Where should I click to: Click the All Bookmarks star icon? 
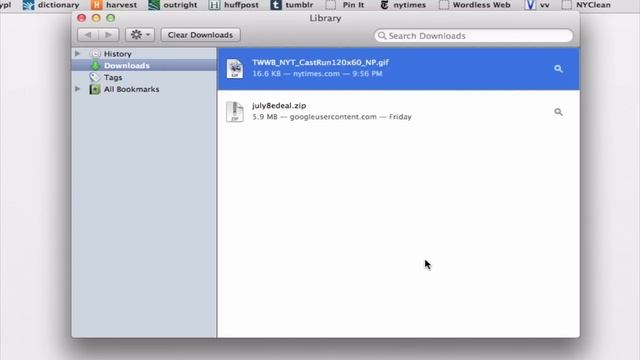click(x=95, y=89)
